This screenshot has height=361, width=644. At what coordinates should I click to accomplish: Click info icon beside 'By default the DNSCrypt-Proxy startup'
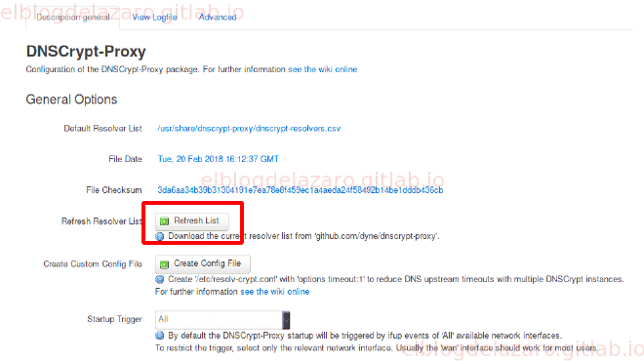tap(160, 336)
